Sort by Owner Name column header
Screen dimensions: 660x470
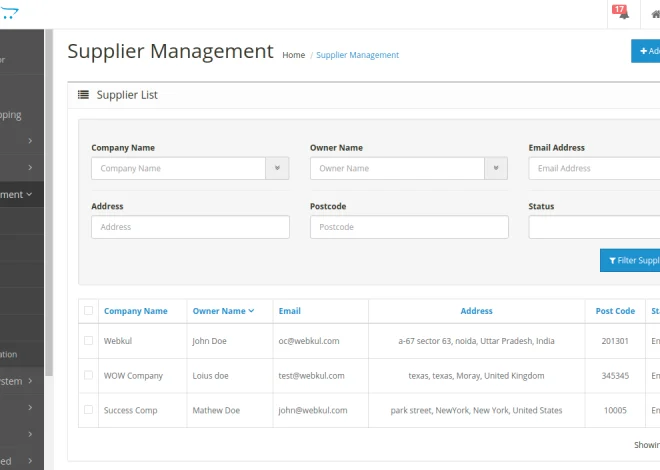point(223,311)
